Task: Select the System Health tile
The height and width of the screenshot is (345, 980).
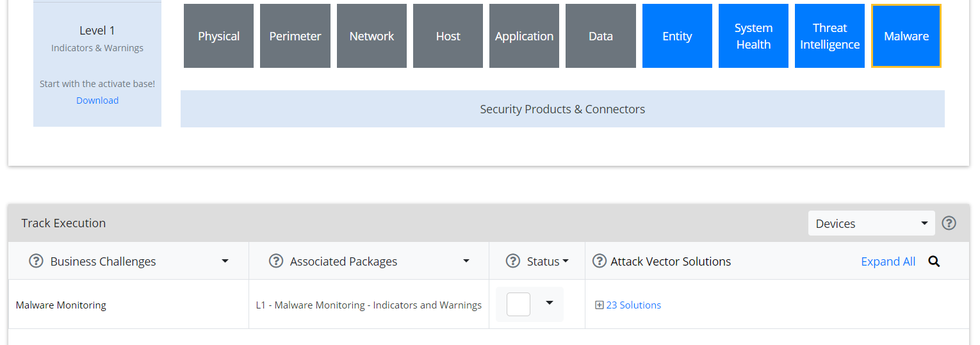Action: pos(753,36)
